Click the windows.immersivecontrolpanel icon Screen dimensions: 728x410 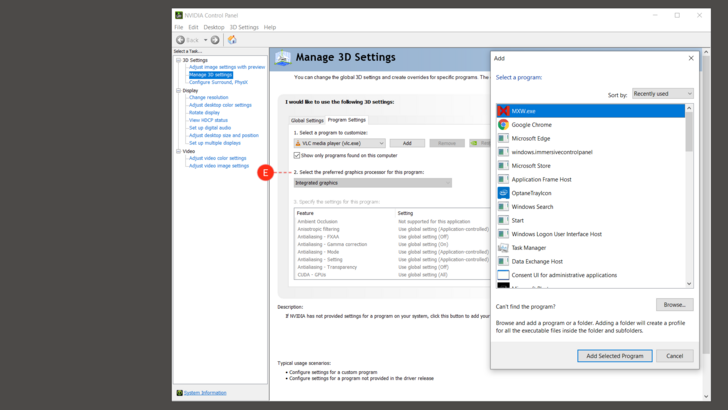coord(503,152)
